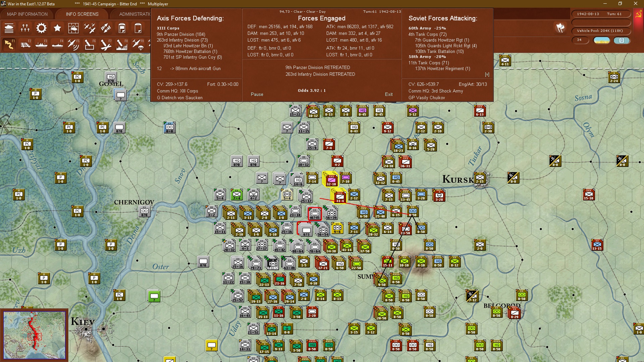Expand details with the [v] toggle

click(x=487, y=74)
